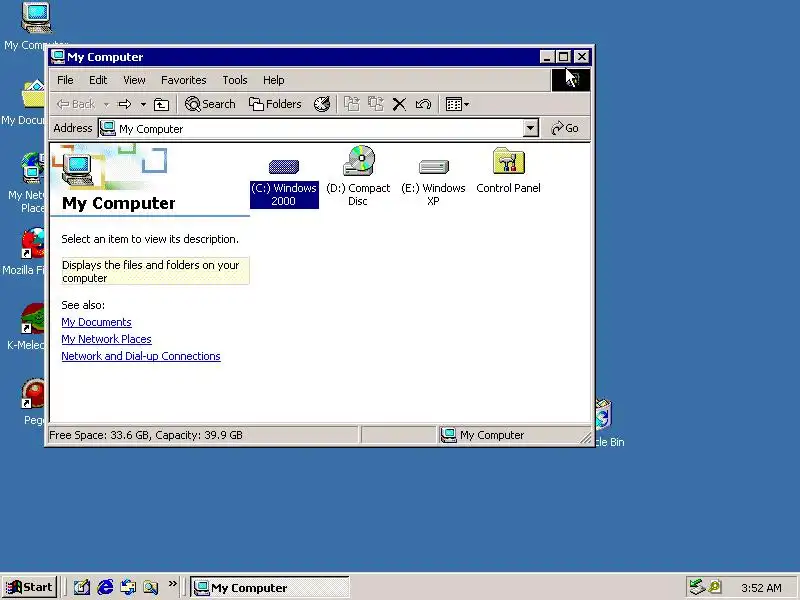
Task: Click the Go button
Action: click(565, 129)
